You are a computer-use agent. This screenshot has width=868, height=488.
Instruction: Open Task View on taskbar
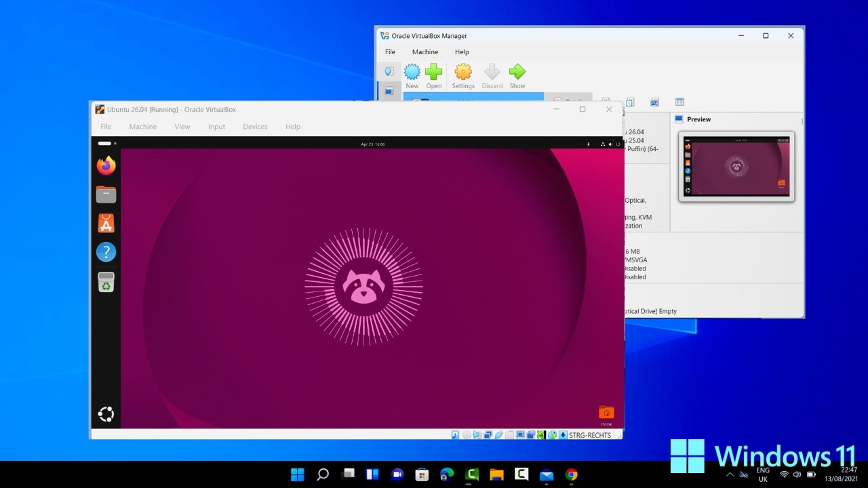pyautogui.click(x=348, y=474)
